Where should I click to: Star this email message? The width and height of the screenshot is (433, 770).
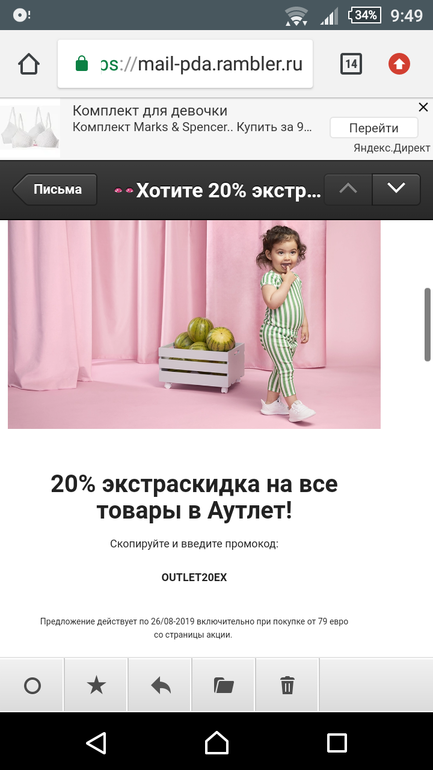click(96, 685)
